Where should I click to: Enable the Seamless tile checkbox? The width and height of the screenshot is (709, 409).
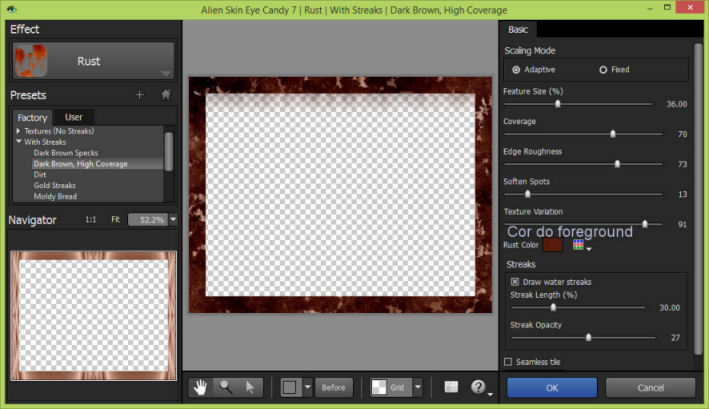(508, 362)
